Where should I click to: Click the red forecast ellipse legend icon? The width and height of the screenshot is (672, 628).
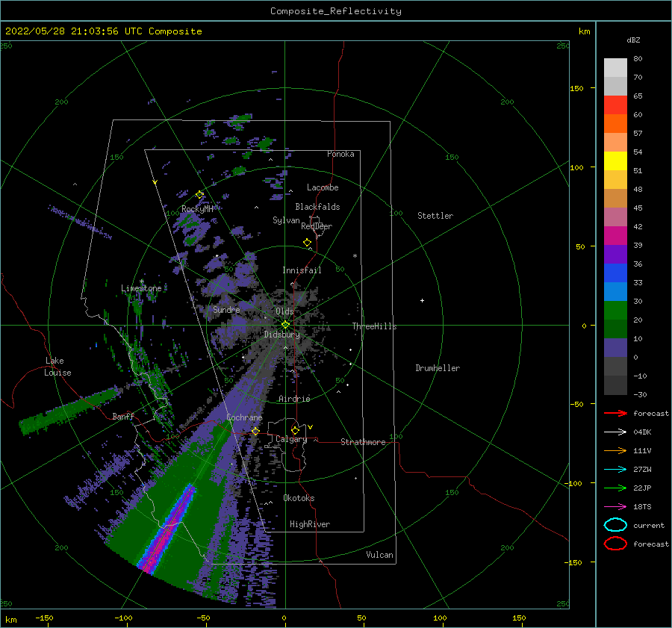point(615,544)
